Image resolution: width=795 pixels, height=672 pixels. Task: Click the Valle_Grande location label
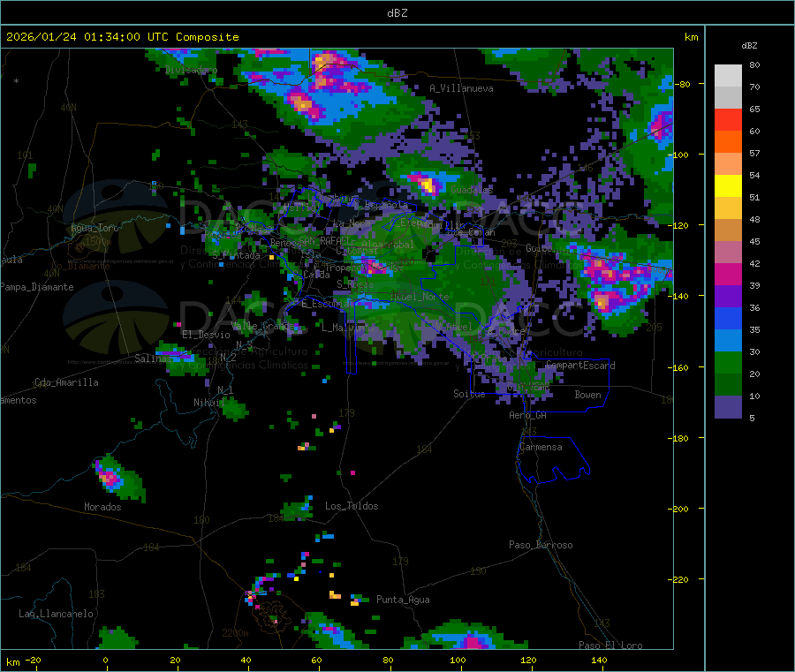263,325
